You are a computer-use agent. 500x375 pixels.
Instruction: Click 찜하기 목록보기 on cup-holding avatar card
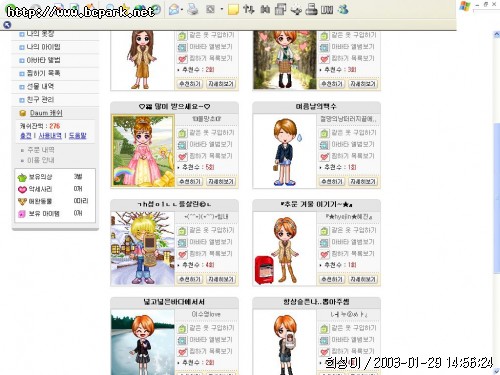click(x=353, y=351)
